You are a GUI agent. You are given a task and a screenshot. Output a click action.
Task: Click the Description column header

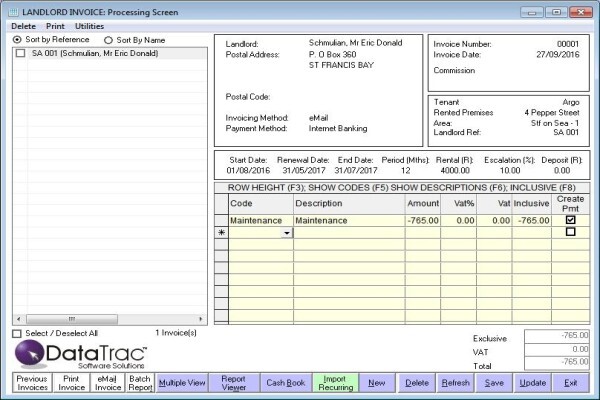(349, 204)
